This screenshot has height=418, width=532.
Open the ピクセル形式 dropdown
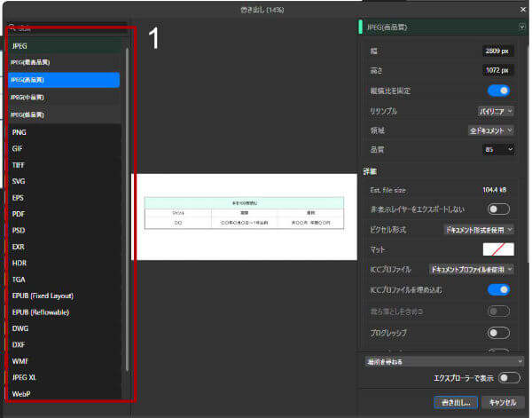click(x=479, y=229)
